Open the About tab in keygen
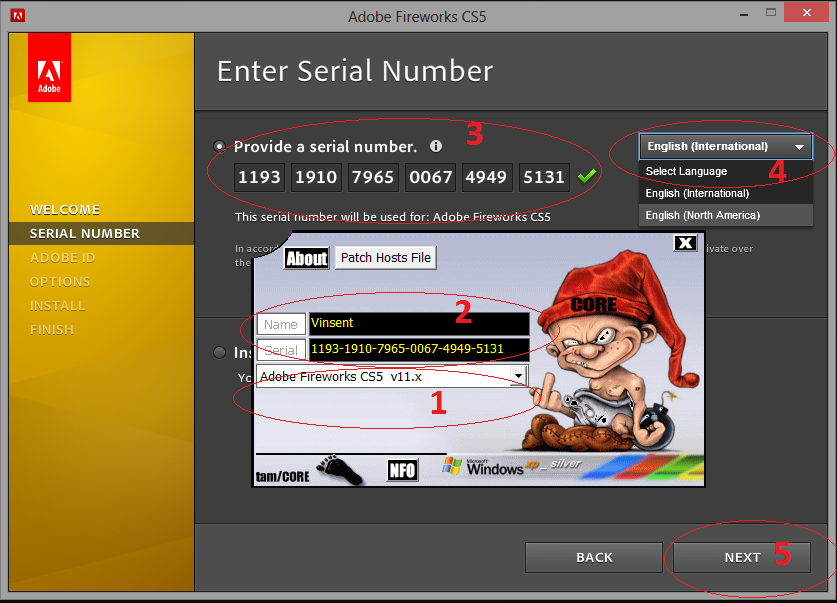The width and height of the screenshot is (837, 603). coord(306,258)
